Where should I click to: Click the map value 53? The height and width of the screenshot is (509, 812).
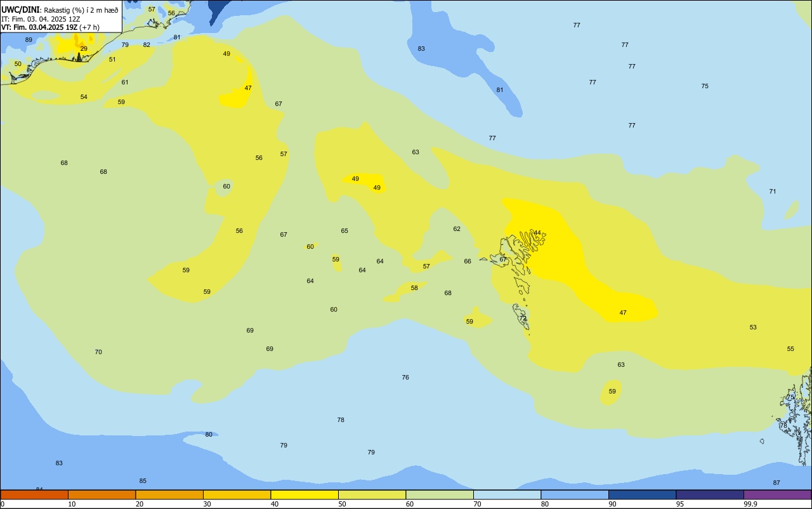pos(753,327)
